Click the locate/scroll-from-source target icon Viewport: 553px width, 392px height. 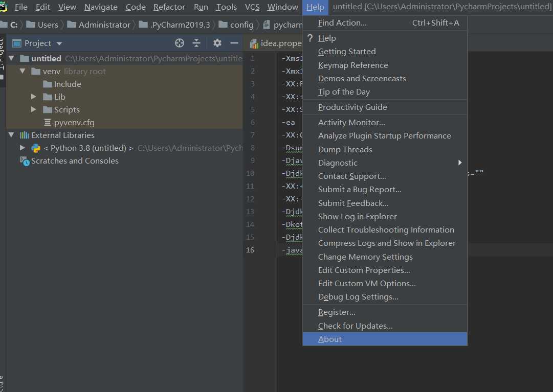[180, 43]
